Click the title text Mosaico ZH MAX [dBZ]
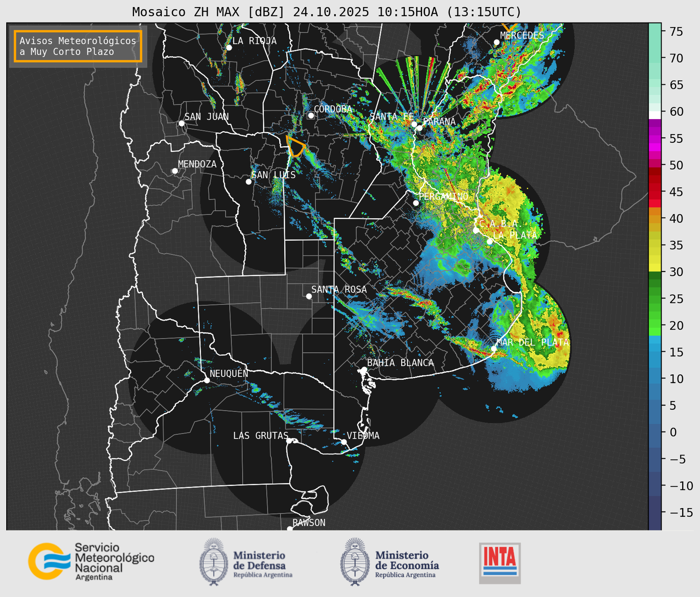This screenshot has width=700, height=597. click(x=209, y=12)
